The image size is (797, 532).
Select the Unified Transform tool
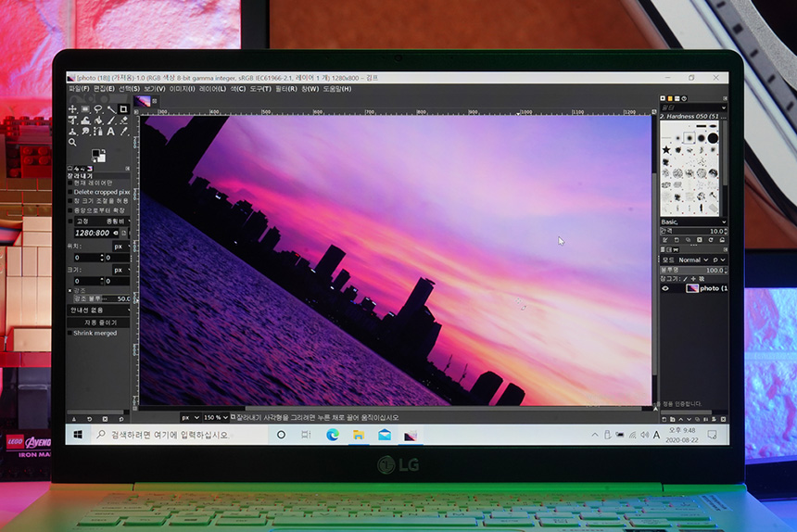pyautogui.click(x=72, y=120)
